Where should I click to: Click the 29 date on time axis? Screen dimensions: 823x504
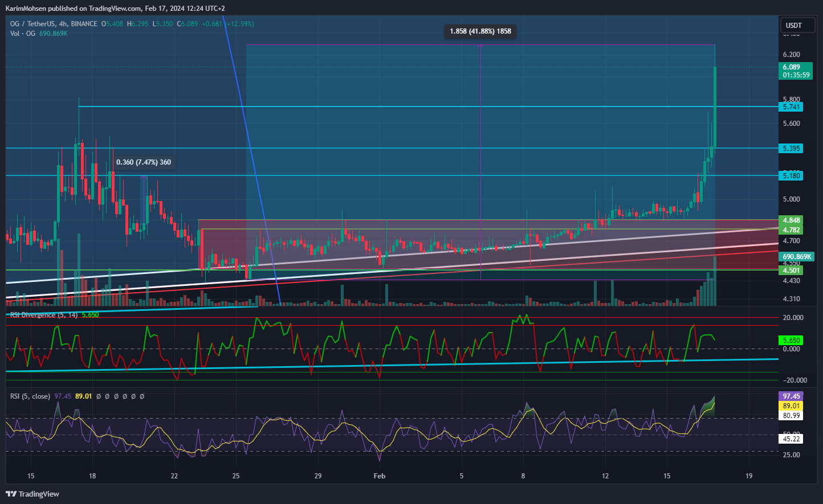tap(318, 476)
